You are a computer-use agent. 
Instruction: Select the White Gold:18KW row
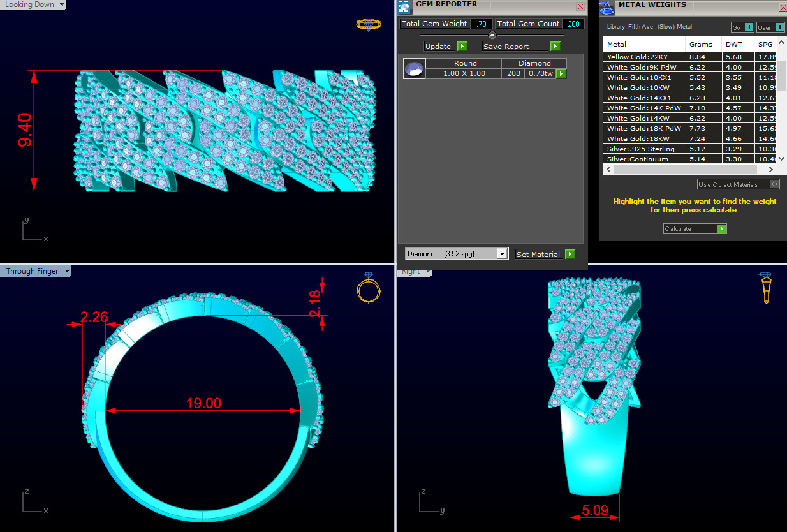point(690,138)
